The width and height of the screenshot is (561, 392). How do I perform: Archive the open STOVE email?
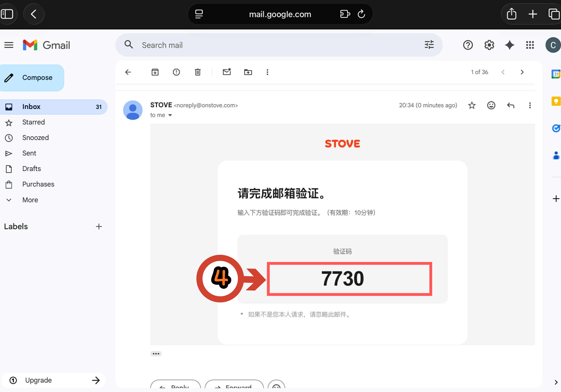155,72
